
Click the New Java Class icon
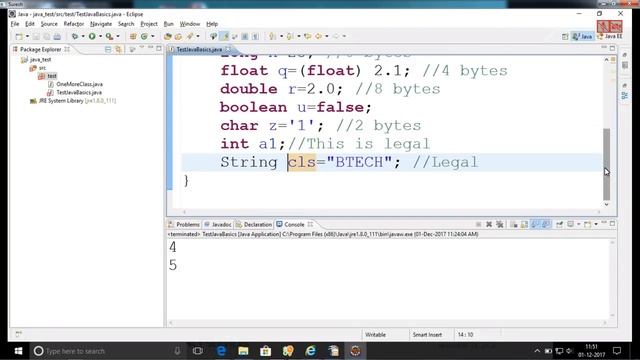tap(144, 36)
